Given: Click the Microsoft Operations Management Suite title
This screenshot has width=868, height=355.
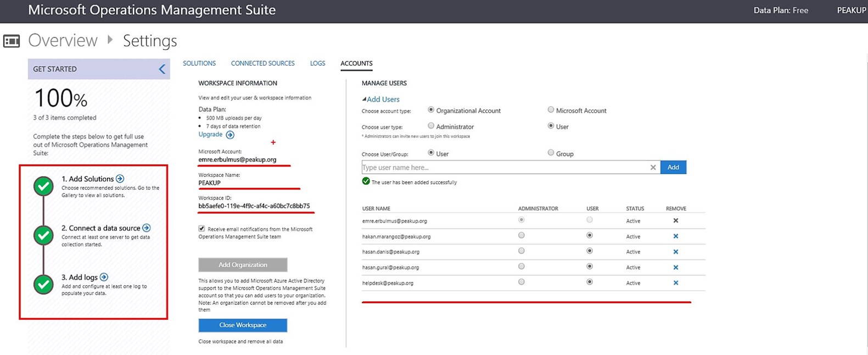Looking at the screenshot, I should (x=152, y=10).
